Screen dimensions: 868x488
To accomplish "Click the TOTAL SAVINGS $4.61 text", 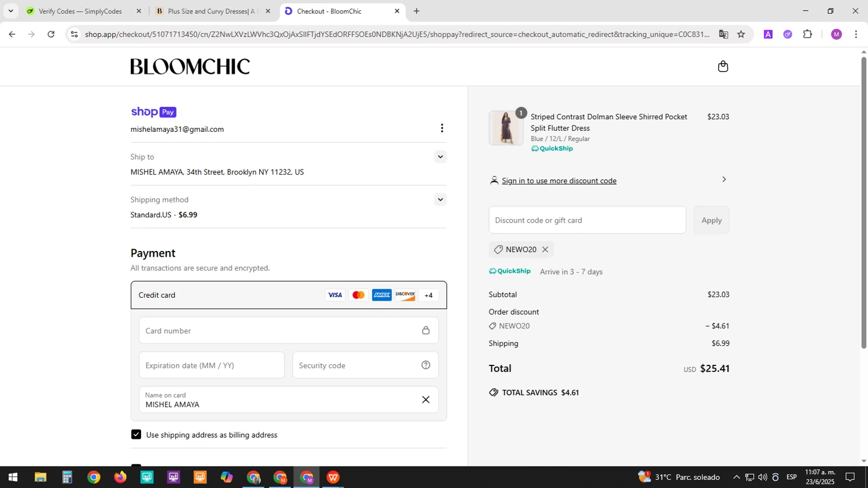I will click(540, 393).
